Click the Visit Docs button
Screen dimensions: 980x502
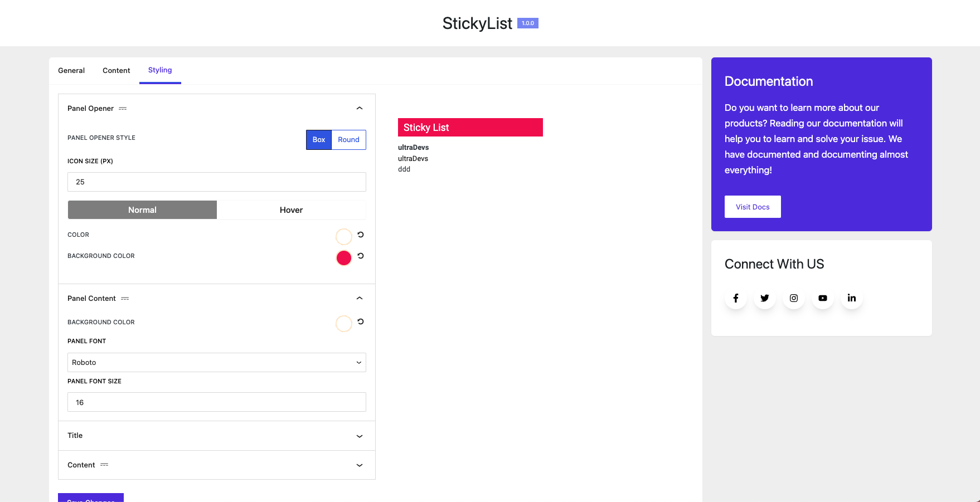[x=753, y=207]
